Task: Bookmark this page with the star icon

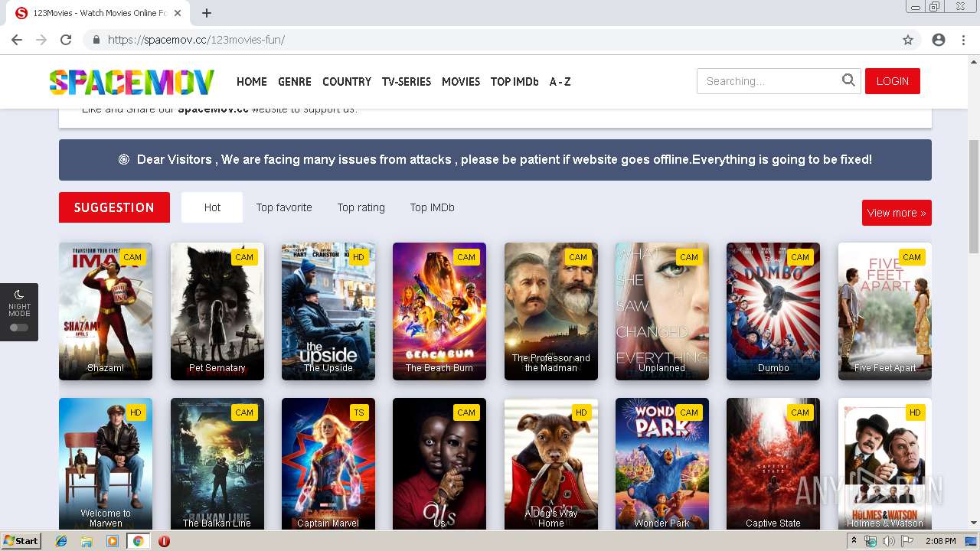Action: 908,40
